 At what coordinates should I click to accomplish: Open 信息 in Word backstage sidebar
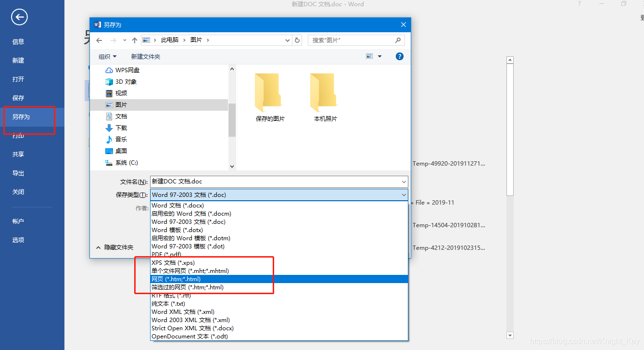32,42
